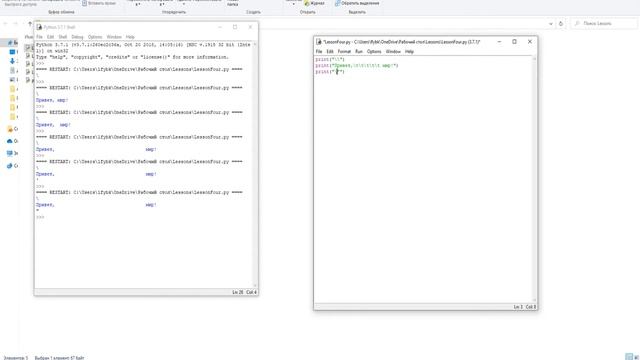Click last '>>>' prompt in Shell

pos(40,217)
